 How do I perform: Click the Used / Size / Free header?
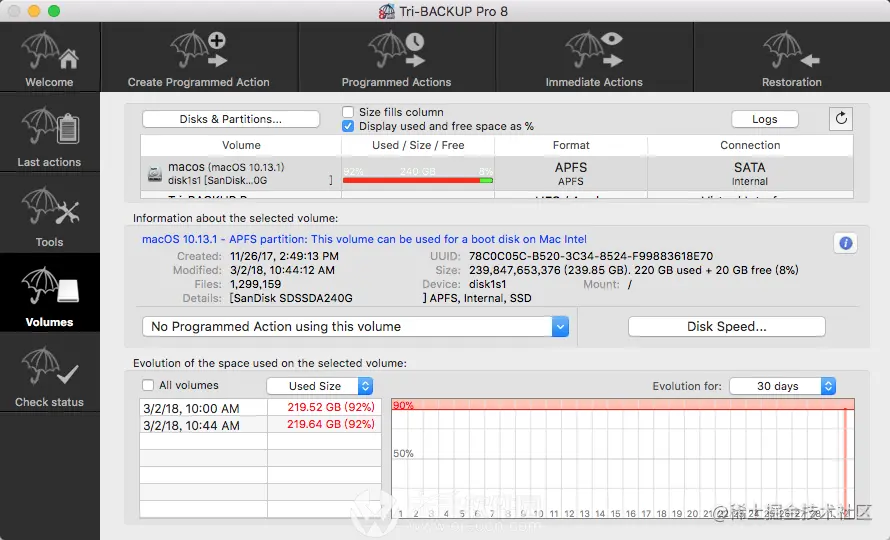tap(418, 145)
